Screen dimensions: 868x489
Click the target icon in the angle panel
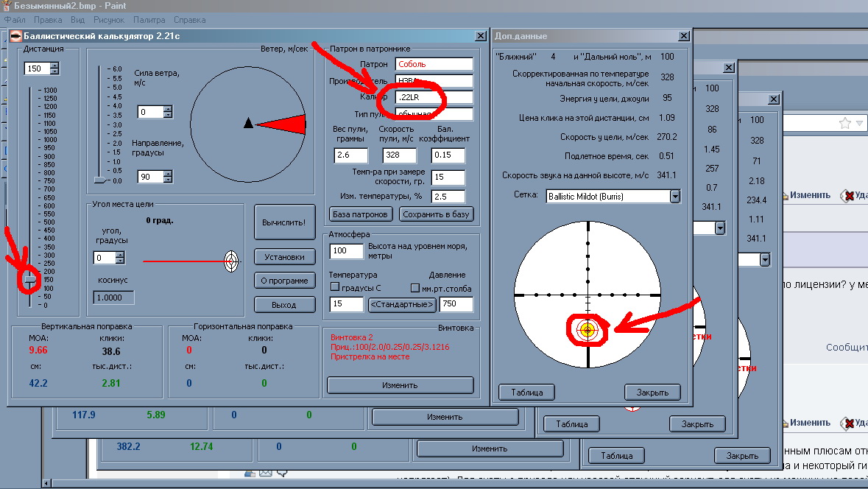pos(231,260)
